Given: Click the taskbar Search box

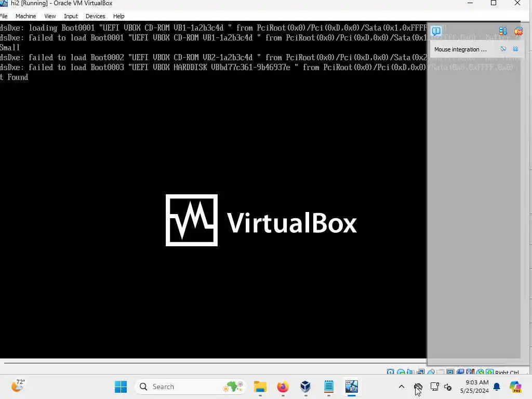Looking at the screenshot, I should coord(190,387).
